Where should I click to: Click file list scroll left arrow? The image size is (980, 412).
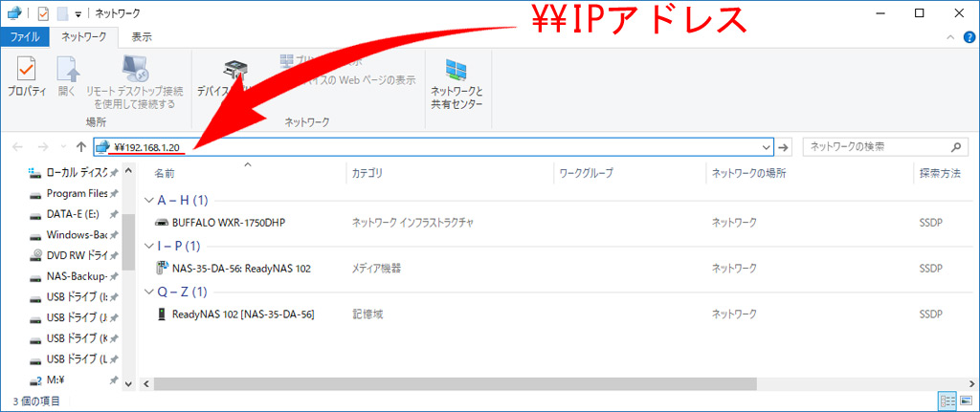145,383
